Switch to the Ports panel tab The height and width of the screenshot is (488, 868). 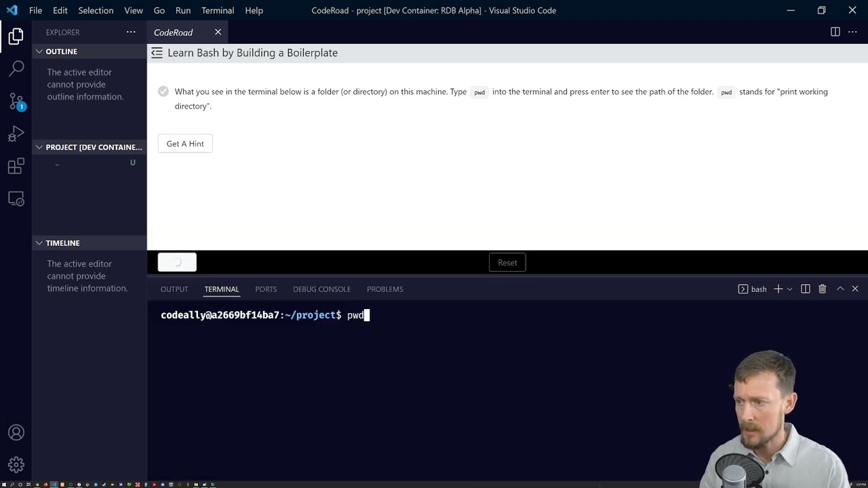click(x=266, y=289)
